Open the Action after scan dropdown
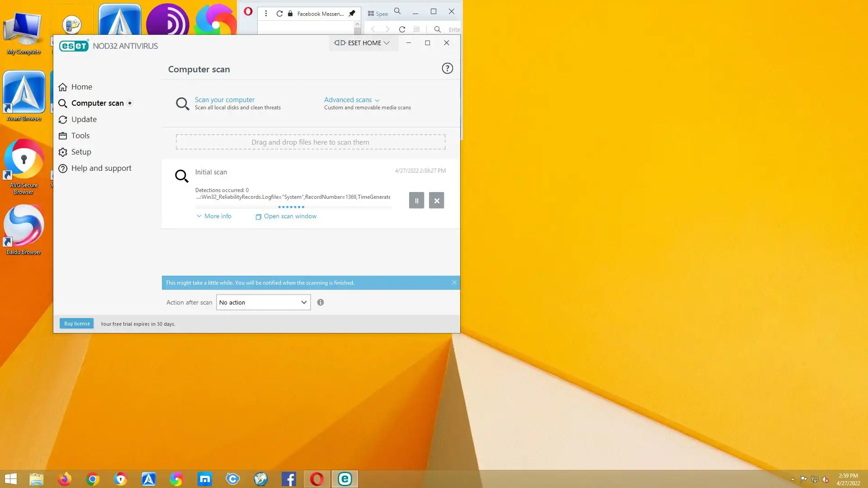Screen dimensions: 868x488 263,302
